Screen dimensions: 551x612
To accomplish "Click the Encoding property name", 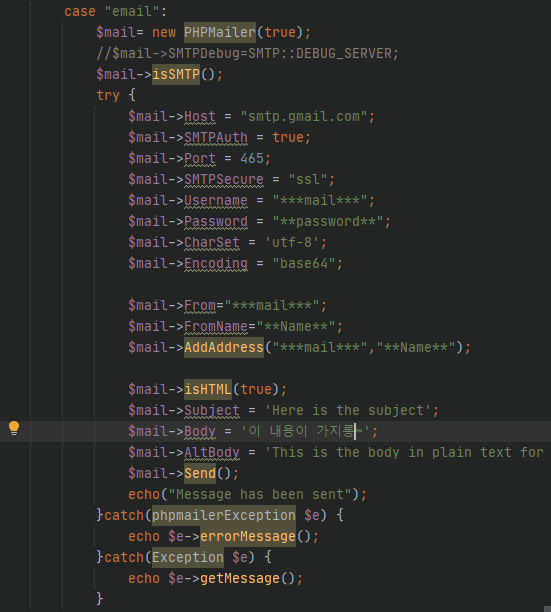I will 216,263.
